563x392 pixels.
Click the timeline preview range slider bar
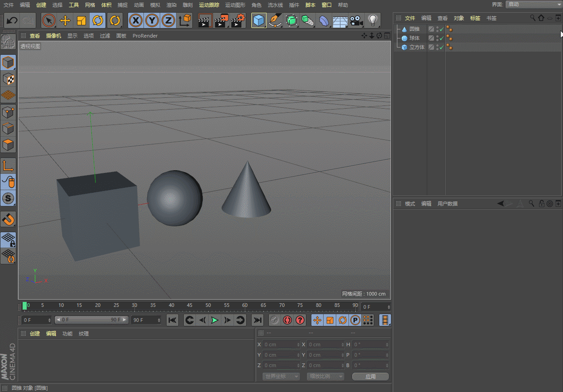click(x=91, y=320)
